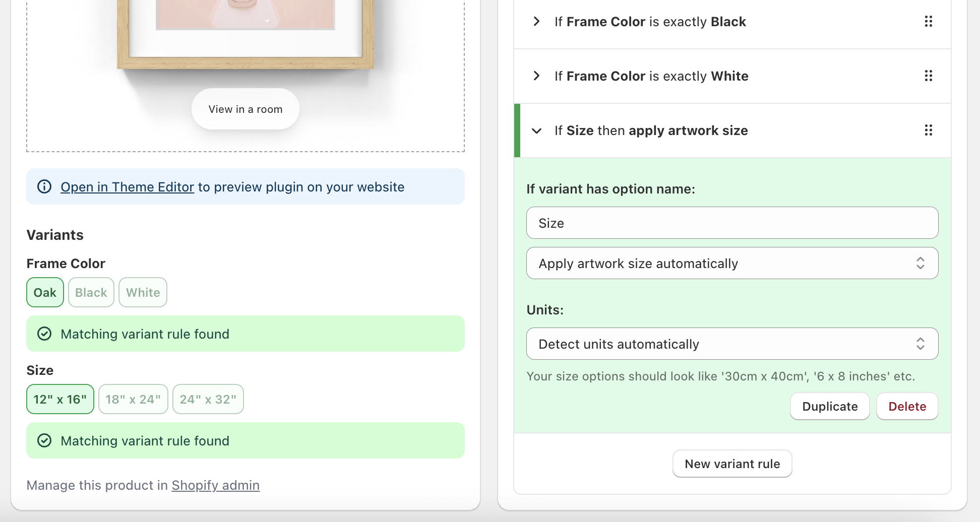Click info icon beside Open in Theme Editor
Screen dimensions: 980x522
point(44,187)
